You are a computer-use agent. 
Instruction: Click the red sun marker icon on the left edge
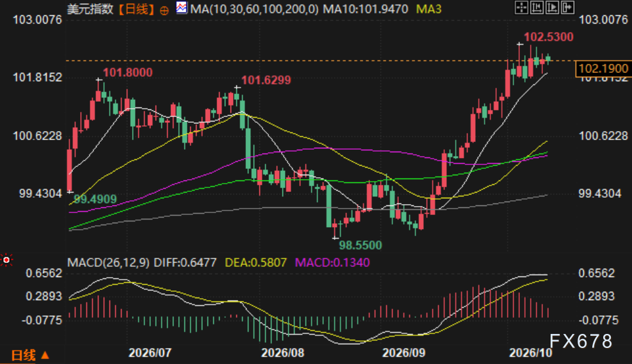click(x=6, y=260)
